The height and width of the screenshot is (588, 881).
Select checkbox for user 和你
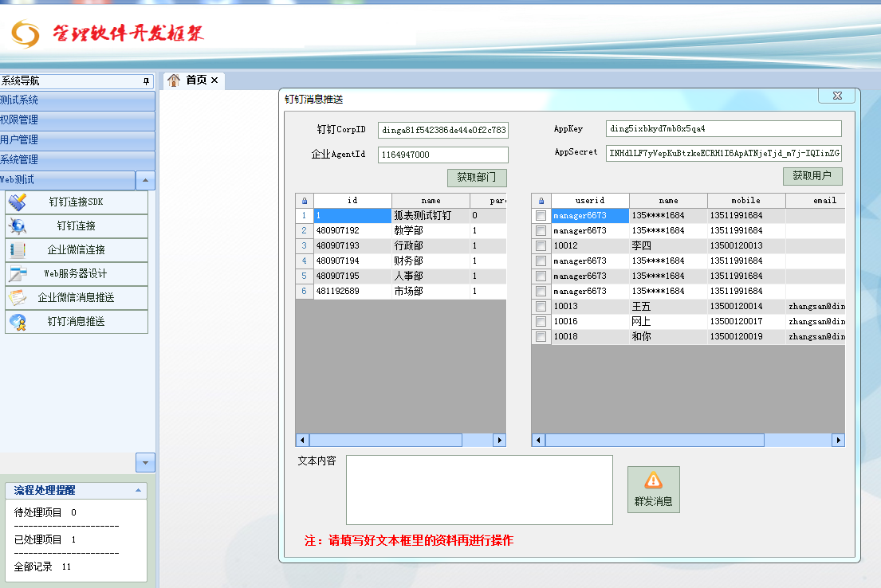pos(541,337)
